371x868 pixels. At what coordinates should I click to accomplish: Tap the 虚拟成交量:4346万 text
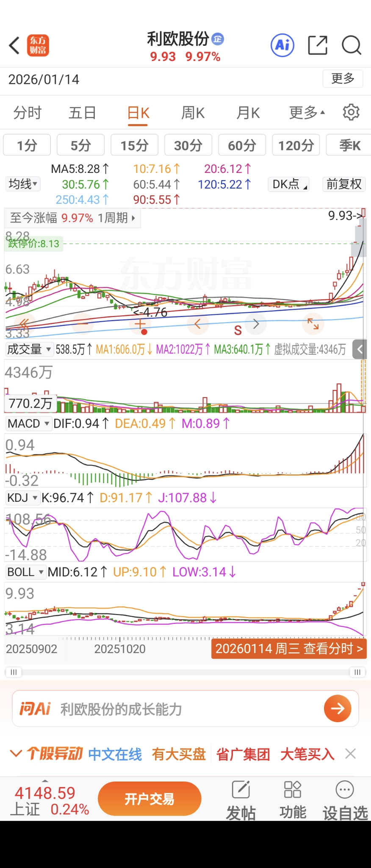tap(310, 350)
